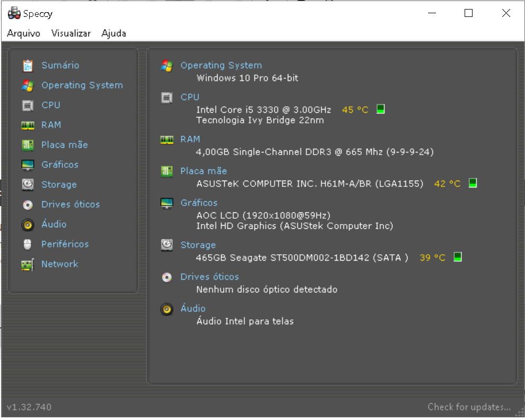Screen dimensions: 525x420
Task: Click 'Windows 10 Pro 64-bit' text
Action: tap(247, 78)
